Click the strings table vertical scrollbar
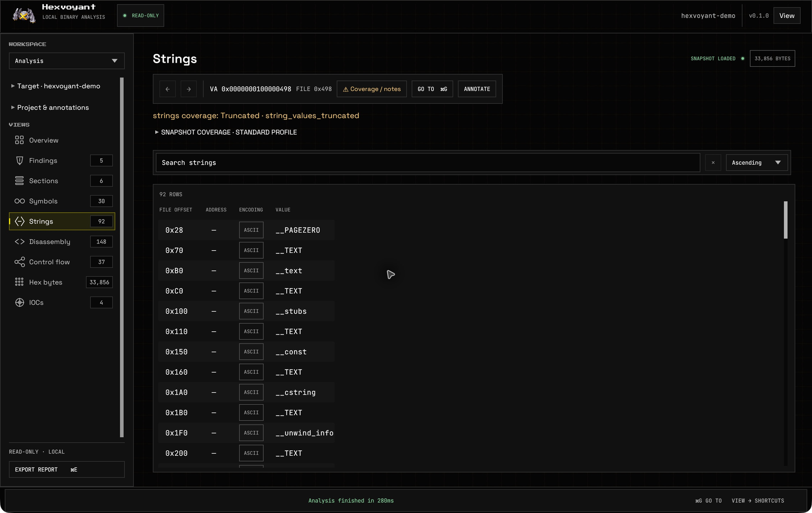The width and height of the screenshot is (812, 513). tap(785, 220)
